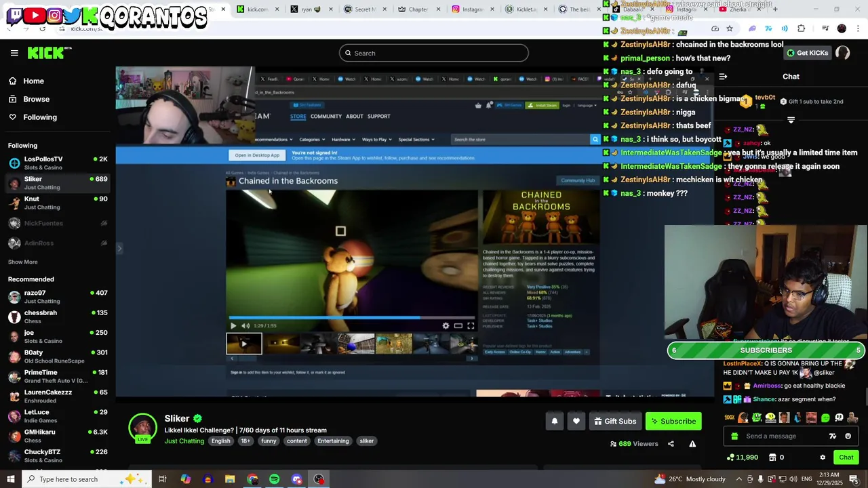Open the browser extensions puzzle icon

802,28
